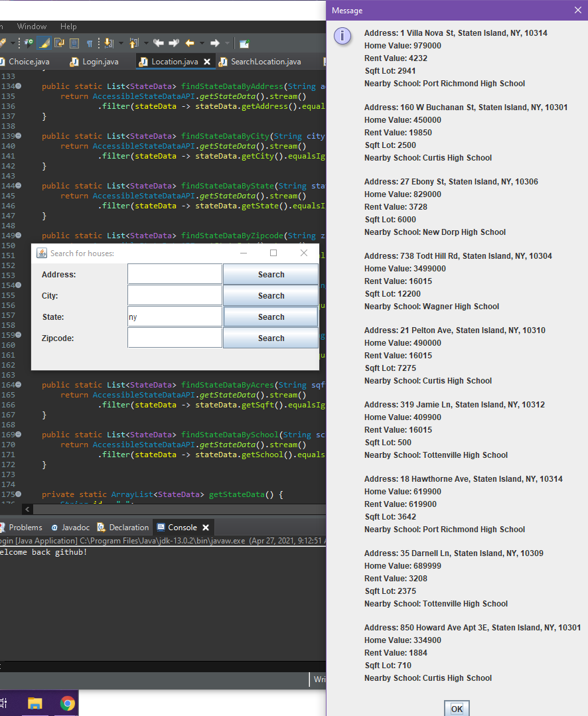This screenshot has width=588, height=716.
Task: Click the Forward navigation arrow icon
Action: click(x=215, y=42)
